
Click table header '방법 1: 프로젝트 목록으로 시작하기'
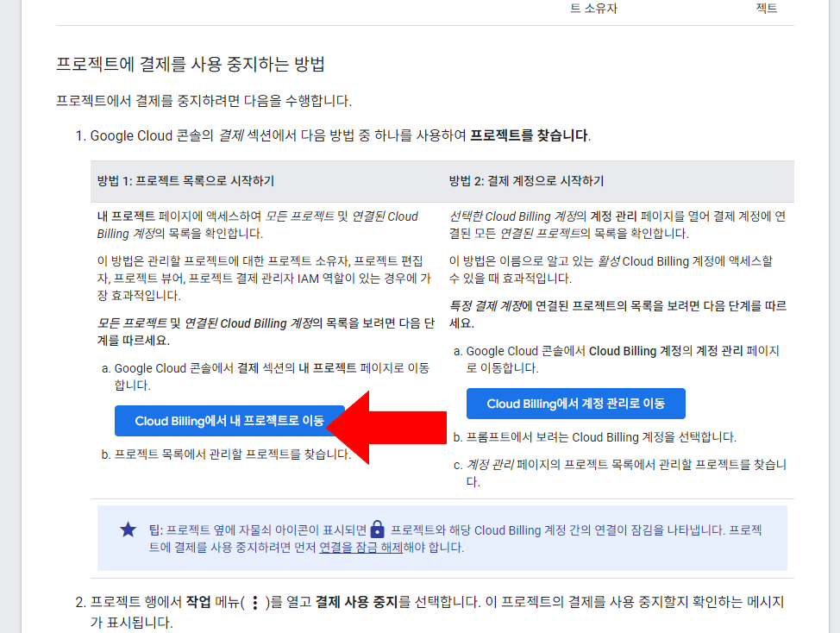click(185, 181)
